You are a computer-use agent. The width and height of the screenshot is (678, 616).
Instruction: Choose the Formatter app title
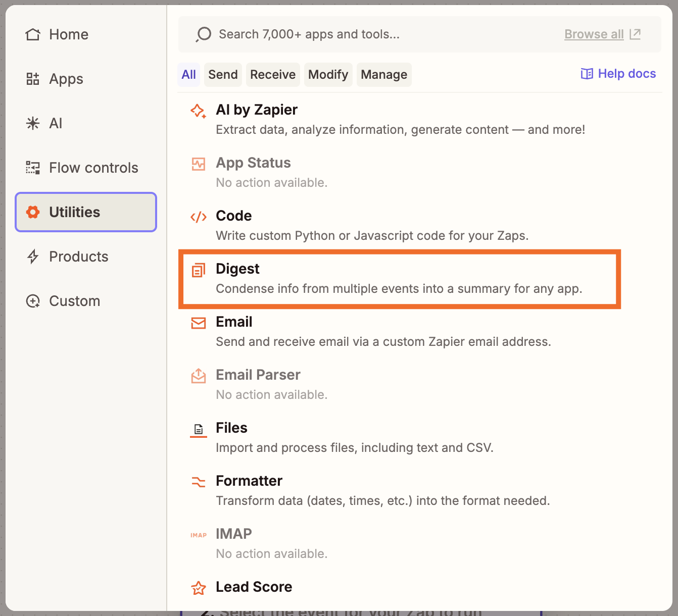(x=249, y=481)
